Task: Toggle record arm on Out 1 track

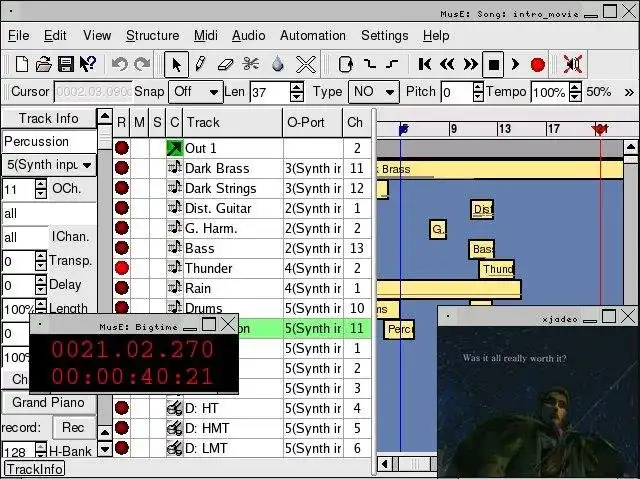Action: tap(122, 148)
